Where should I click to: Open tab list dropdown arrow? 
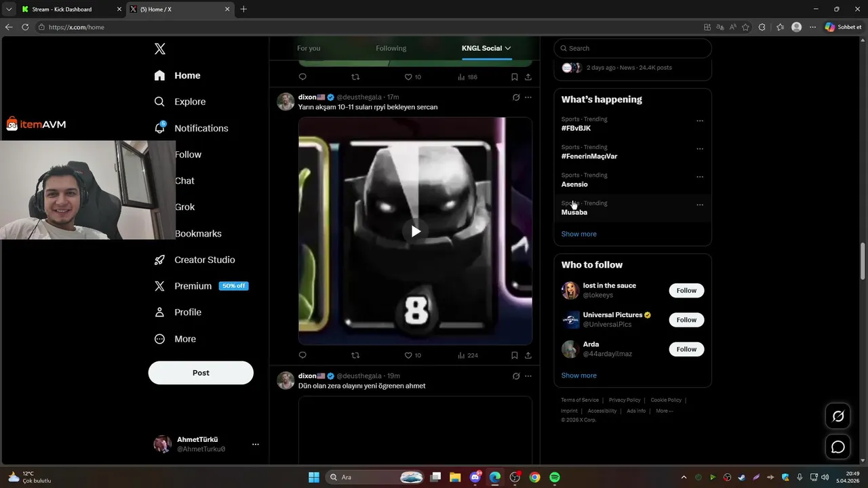[x=9, y=9]
